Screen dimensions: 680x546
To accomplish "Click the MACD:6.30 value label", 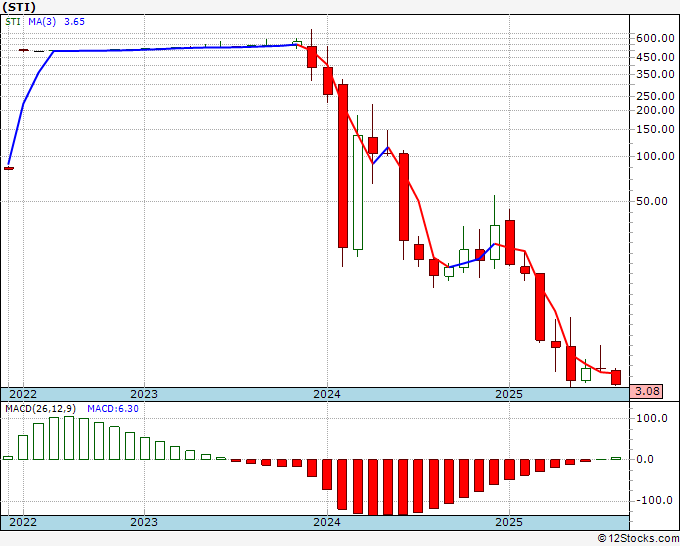I will tap(113, 409).
